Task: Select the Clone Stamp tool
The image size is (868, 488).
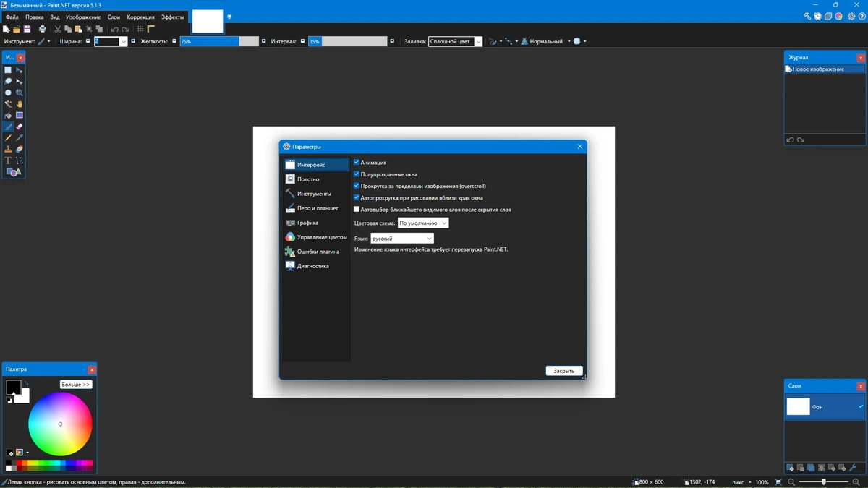Action: [8, 149]
